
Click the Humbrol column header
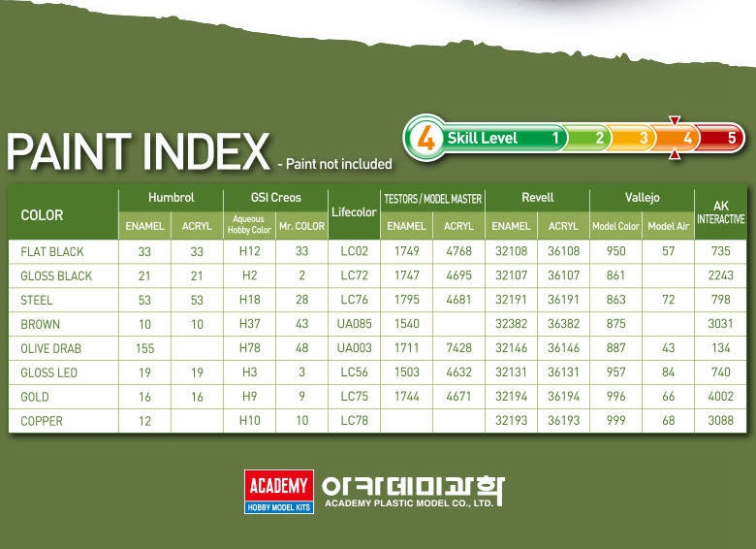click(x=172, y=197)
